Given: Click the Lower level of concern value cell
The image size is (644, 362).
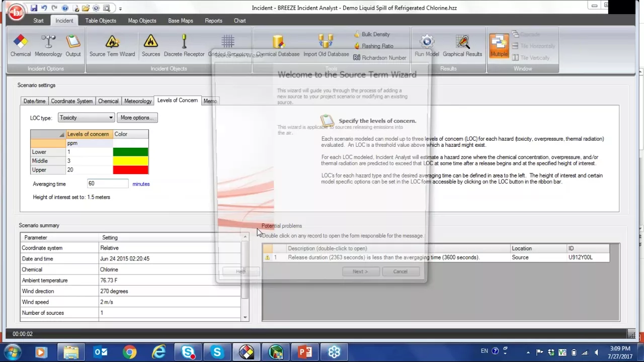Looking at the screenshot, I should [89, 152].
